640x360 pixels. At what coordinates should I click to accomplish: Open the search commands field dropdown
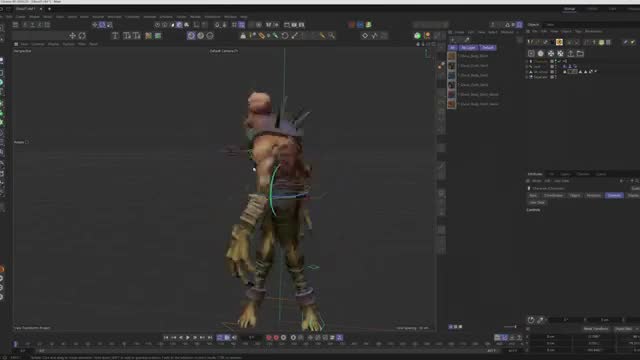tap(430, 25)
